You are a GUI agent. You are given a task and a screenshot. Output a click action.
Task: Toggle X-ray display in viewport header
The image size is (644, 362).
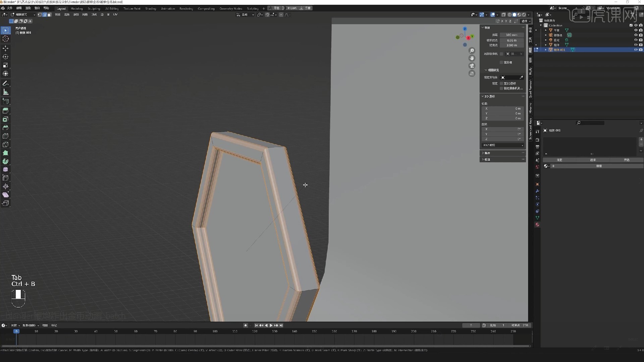coord(503,15)
